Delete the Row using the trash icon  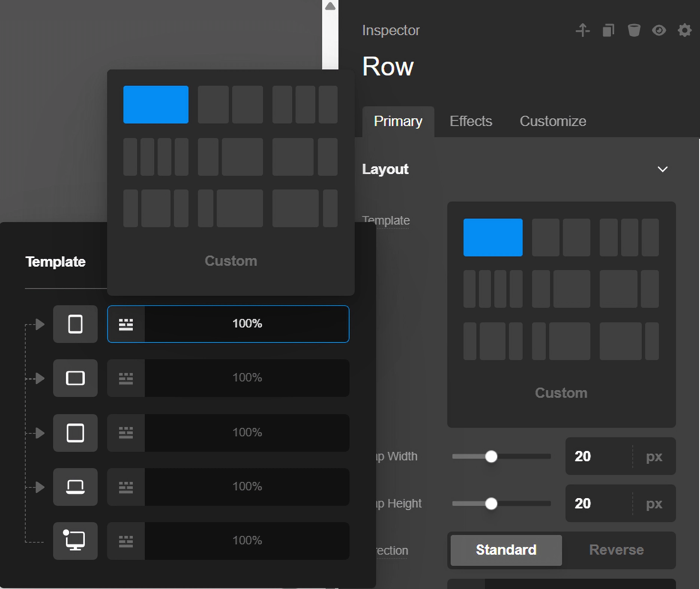[x=634, y=30]
